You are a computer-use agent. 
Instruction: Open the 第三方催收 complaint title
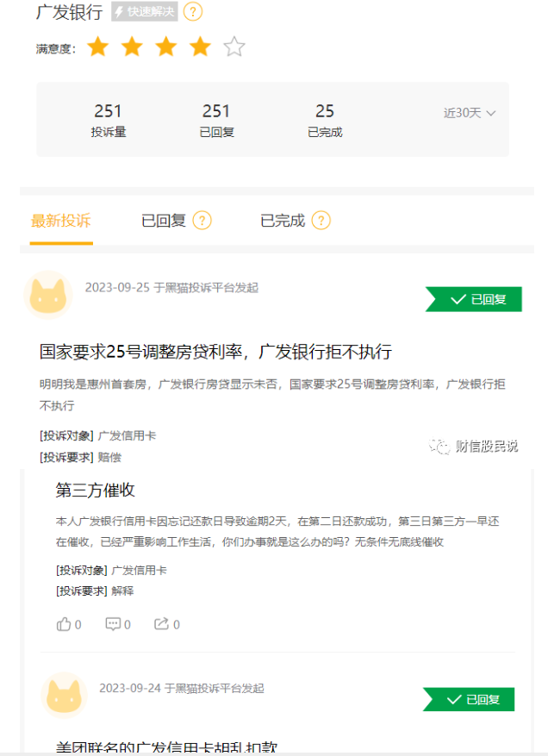pyautogui.click(x=95, y=490)
